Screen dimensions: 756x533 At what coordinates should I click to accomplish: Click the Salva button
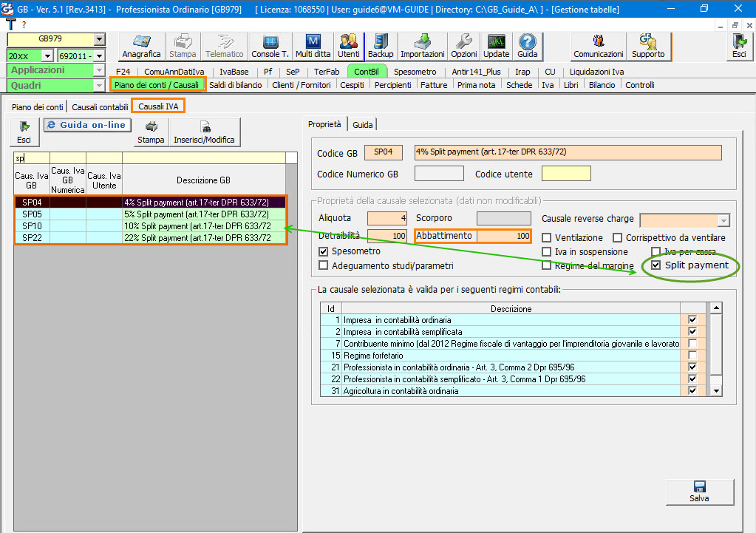(699, 492)
